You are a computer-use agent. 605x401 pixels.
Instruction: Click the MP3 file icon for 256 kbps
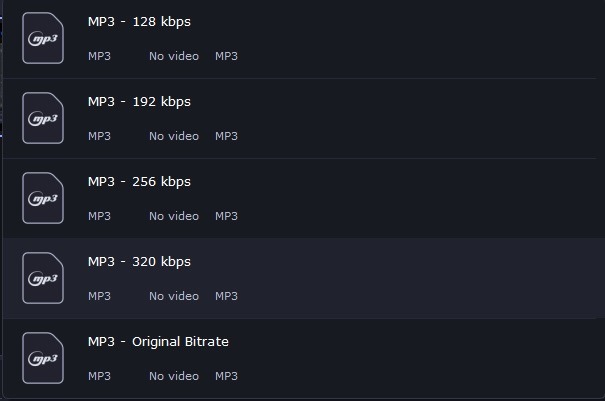tap(43, 198)
